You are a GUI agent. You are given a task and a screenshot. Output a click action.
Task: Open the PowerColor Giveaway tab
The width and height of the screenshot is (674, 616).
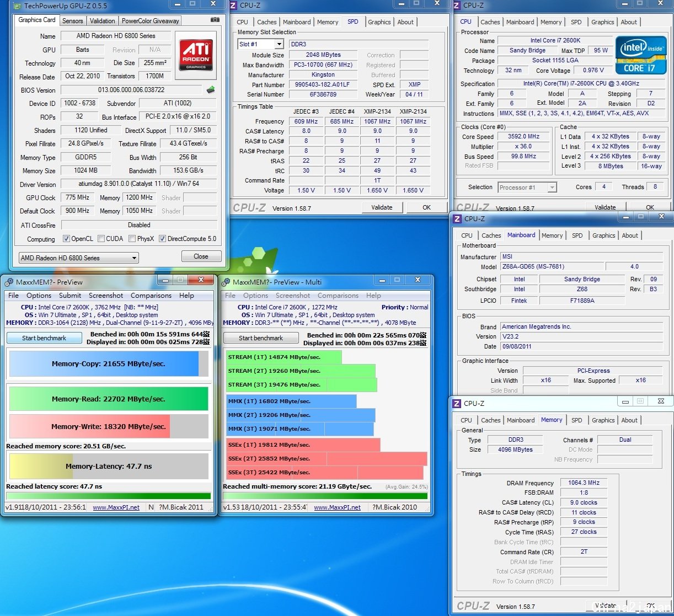point(151,21)
